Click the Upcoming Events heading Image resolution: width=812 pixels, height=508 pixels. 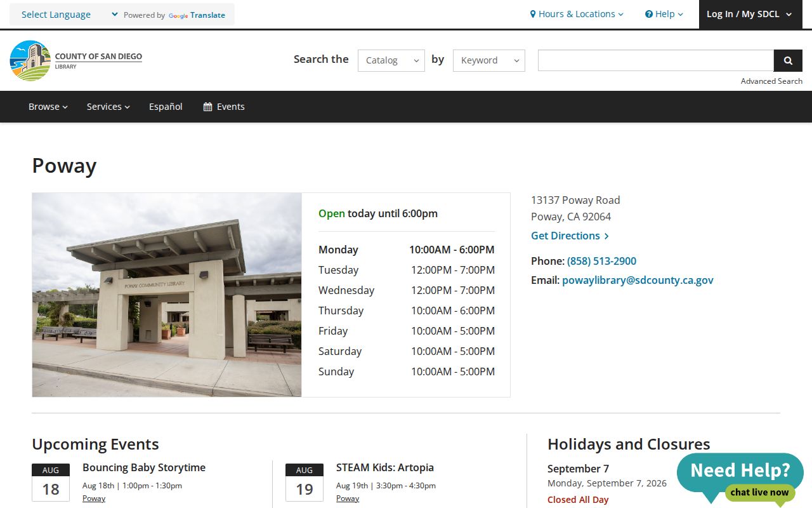pyautogui.click(x=95, y=444)
